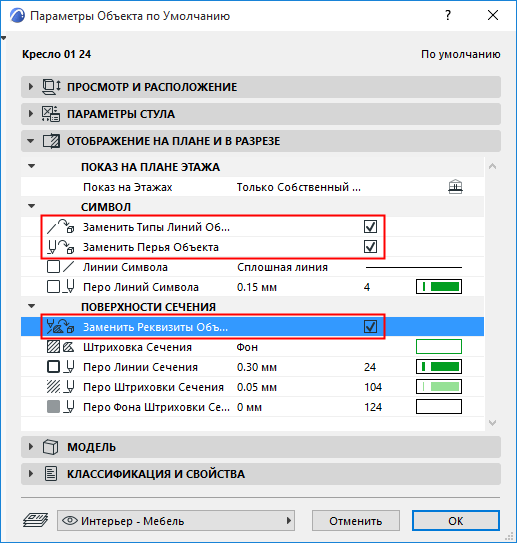Click the ПАРАМЕТРЫ СТУЛА panel icon
This screenshot has height=543, width=517.
[51, 114]
